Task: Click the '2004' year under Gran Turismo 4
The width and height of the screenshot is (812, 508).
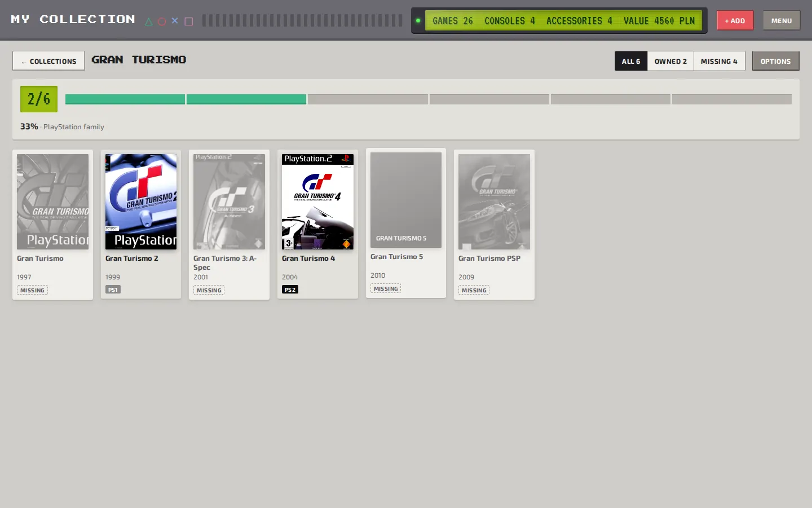Action: click(290, 277)
